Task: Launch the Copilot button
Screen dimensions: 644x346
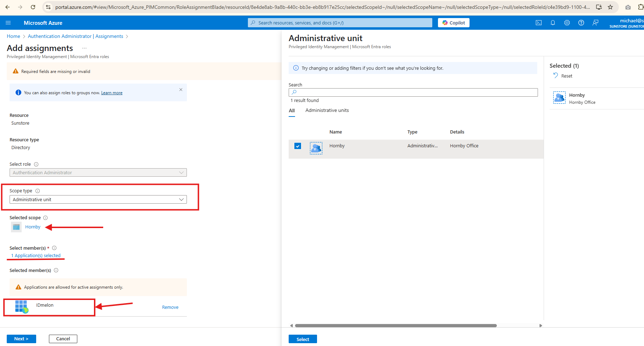Action: coord(454,23)
